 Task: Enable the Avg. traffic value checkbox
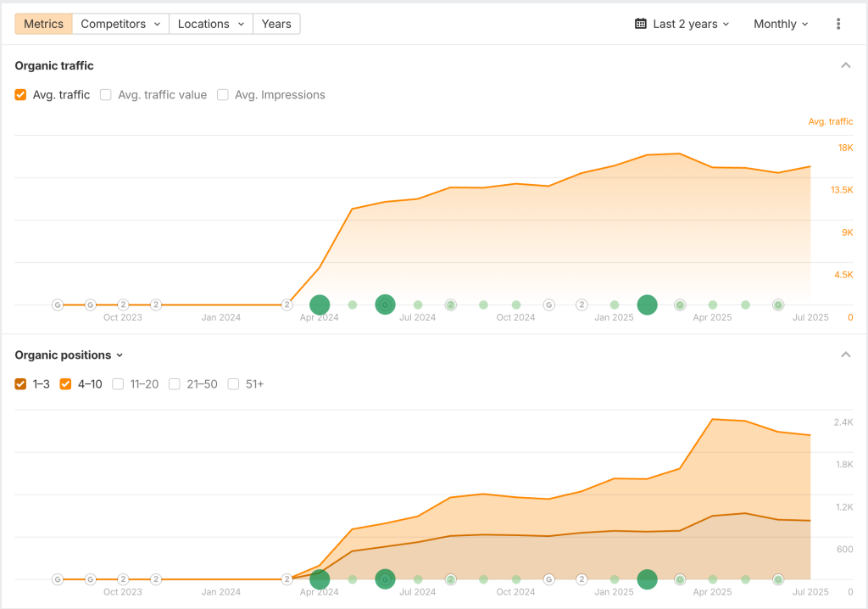pos(105,95)
